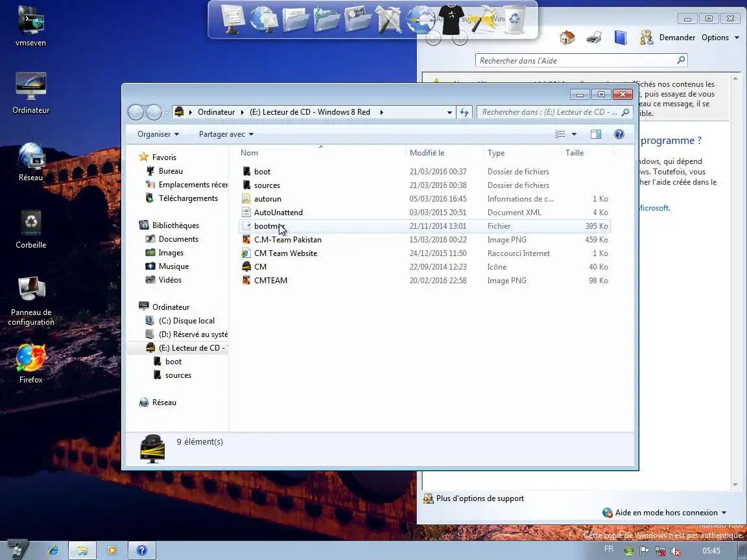The image size is (747, 560).
Task: Open the Start menu
Action: coord(16,550)
